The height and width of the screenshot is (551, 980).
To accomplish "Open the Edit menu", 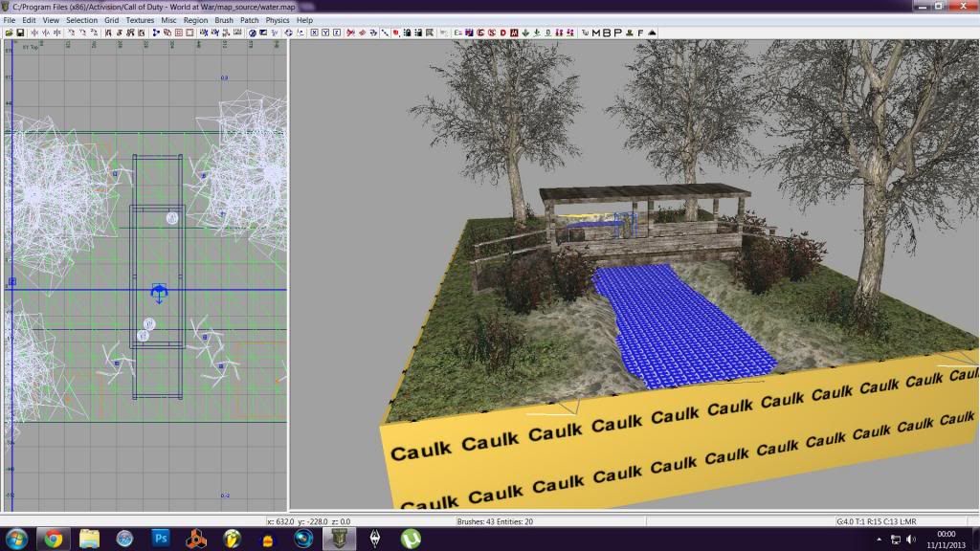I will click(30, 20).
